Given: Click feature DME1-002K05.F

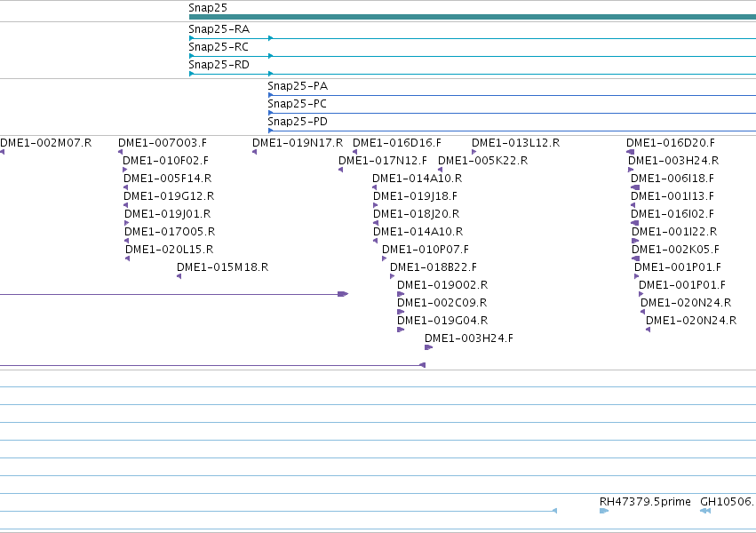Looking at the screenshot, I should (x=675, y=250).
